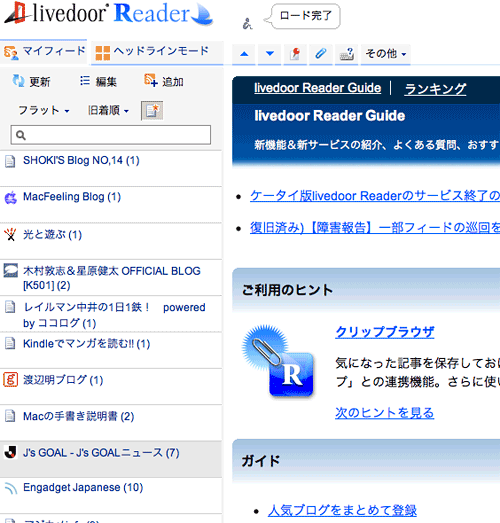This screenshot has height=523, width=500.
Task: Click Engadget Japanese RSS icon
Action: tap(10, 489)
